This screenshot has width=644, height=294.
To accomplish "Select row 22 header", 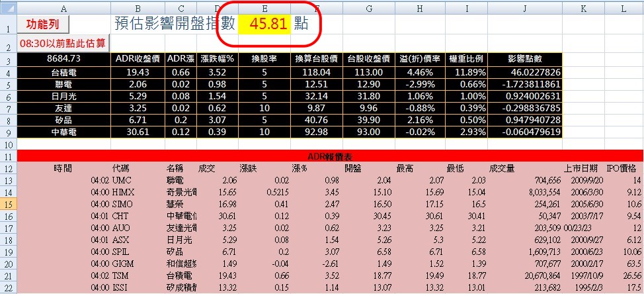I will coord(9,288).
